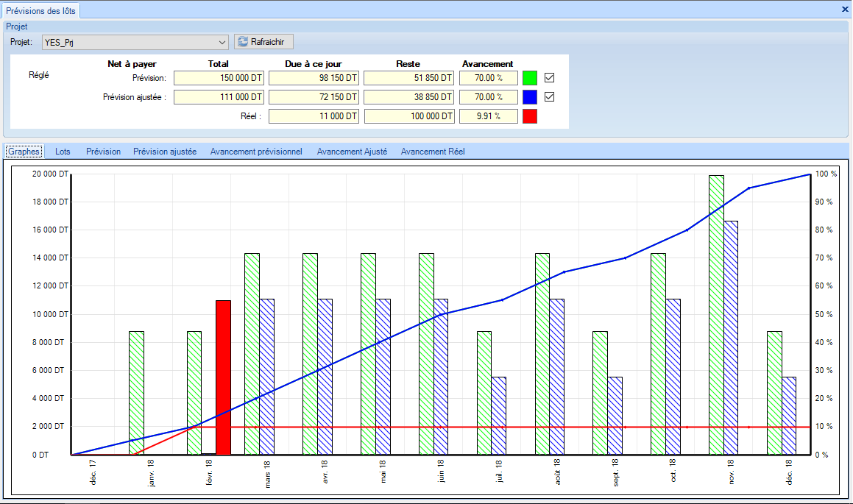Image resolution: width=853 pixels, height=504 pixels.
Task: Close the Prévisions des lôts panel
Action: point(844,10)
